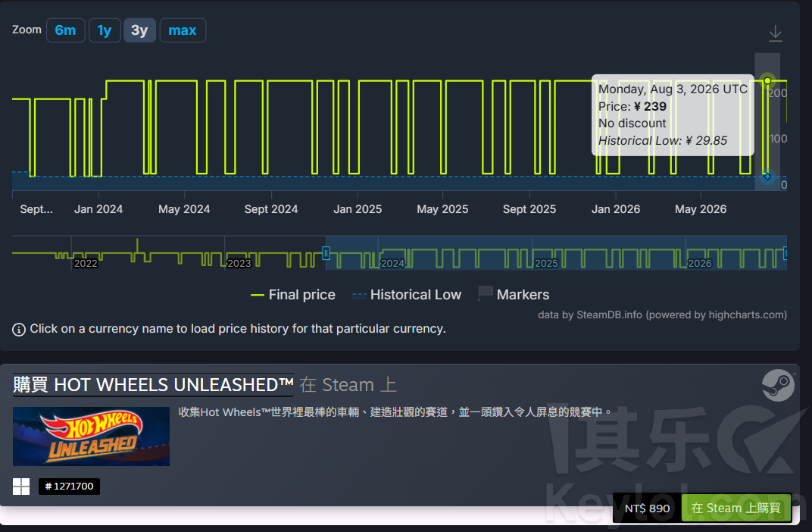Click the Hot Wheels Unleashed capsule image
Image resolution: width=812 pixels, height=532 pixels.
[91, 437]
